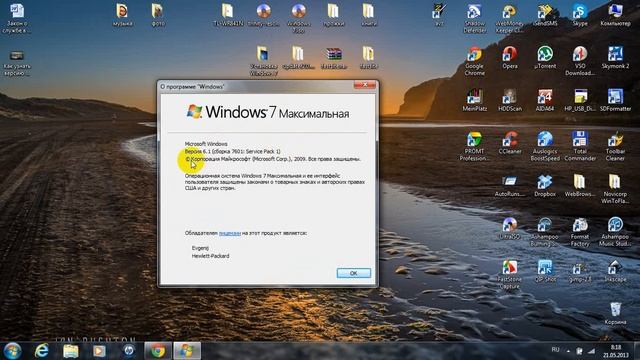The height and width of the screenshot is (360, 640).
Task: Open Windows Explorer folder in taskbar
Action: pos(71,351)
